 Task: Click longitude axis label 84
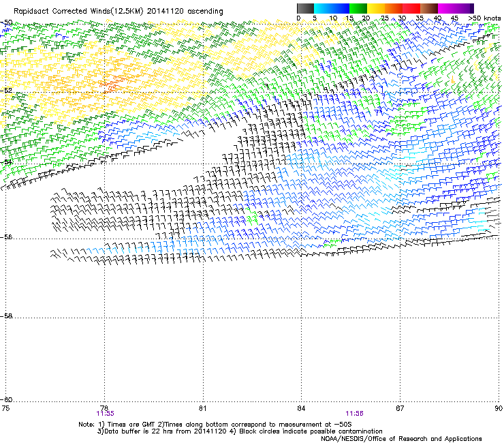301,408
